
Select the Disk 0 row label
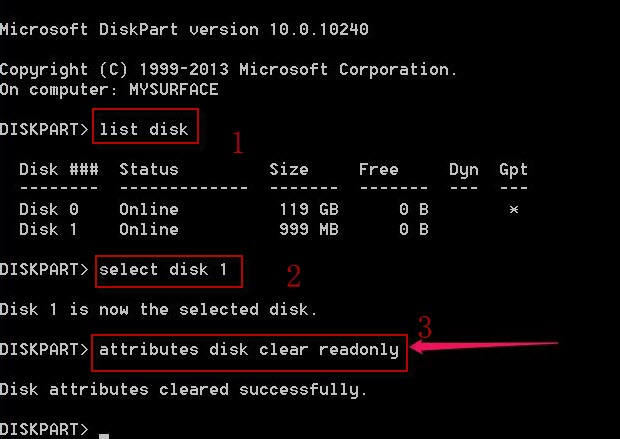click(x=48, y=210)
